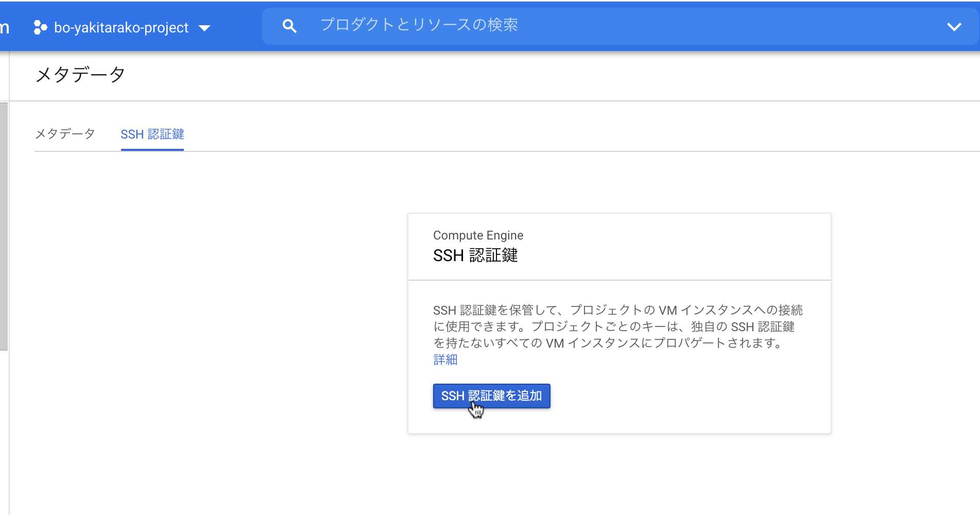Open the project picker via bo-yakitarako-project
Screen dimensions: 980x515
121,27
